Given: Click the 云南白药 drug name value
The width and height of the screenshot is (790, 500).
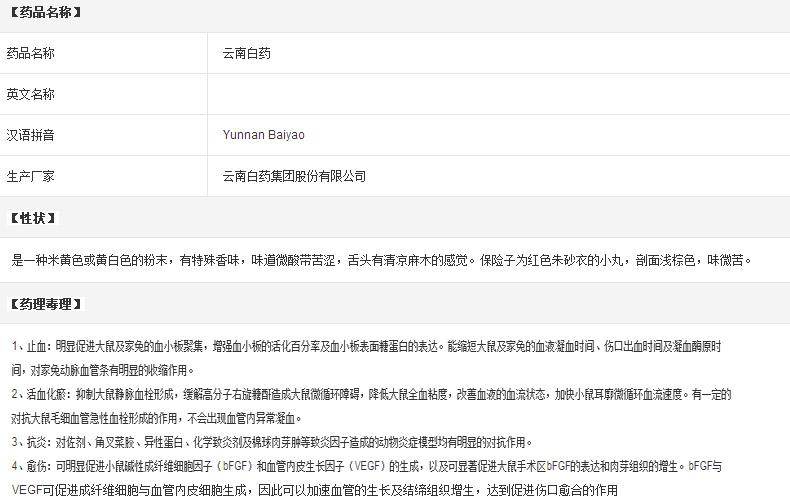Looking at the screenshot, I should 246,53.
